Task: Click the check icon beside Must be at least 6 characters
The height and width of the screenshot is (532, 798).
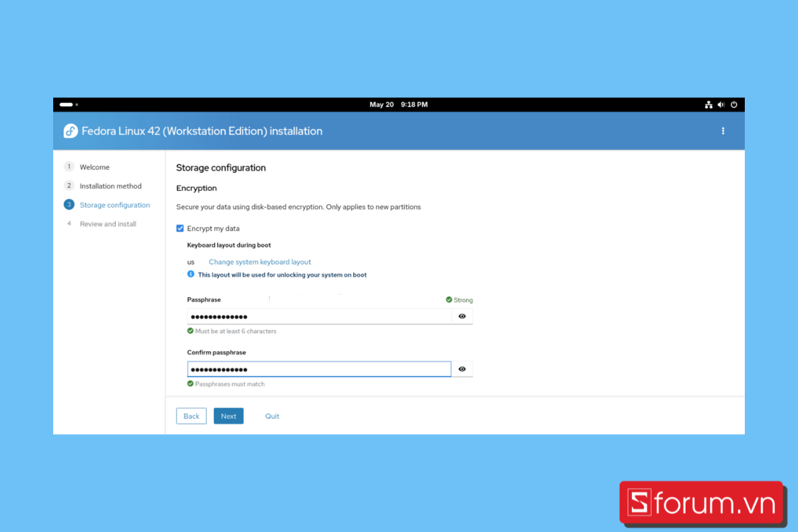Action: click(x=190, y=331)
